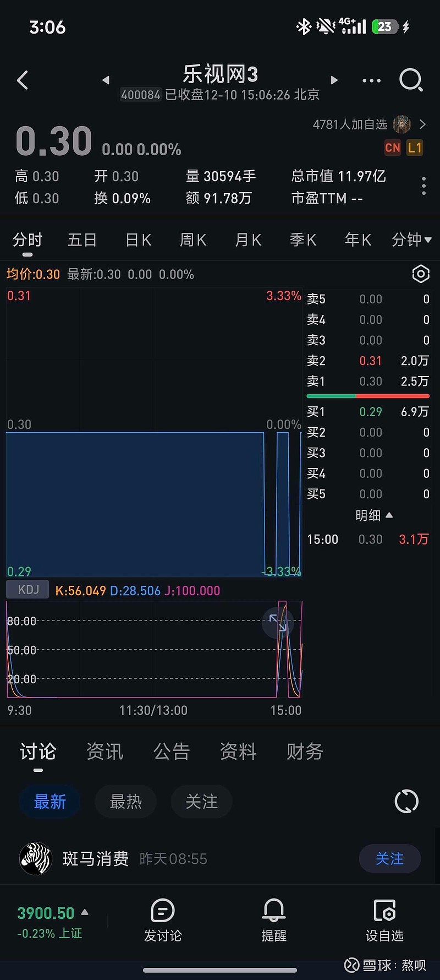Tap the 乐视网3 stock title

[x=221, y=74]
